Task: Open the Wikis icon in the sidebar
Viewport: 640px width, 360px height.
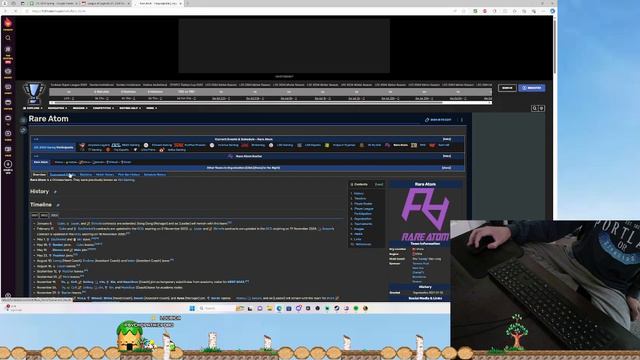Action: pos(8,150)
